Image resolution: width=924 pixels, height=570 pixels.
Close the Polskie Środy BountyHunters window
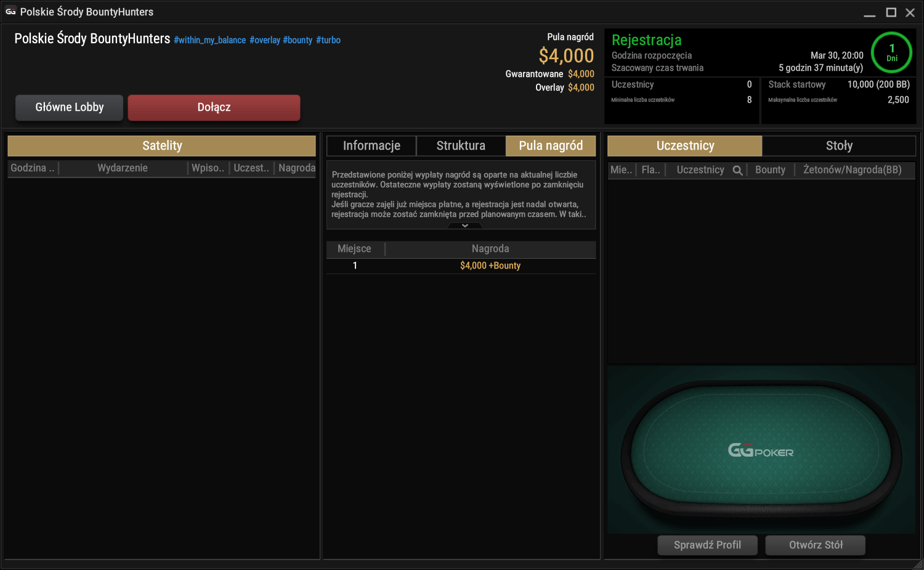tap(910, 12)
